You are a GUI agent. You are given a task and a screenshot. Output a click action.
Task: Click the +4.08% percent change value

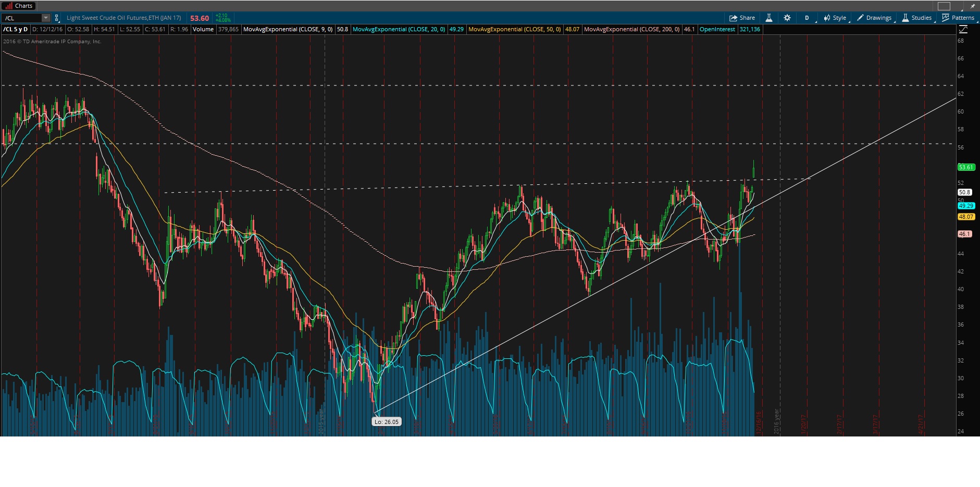223,20
